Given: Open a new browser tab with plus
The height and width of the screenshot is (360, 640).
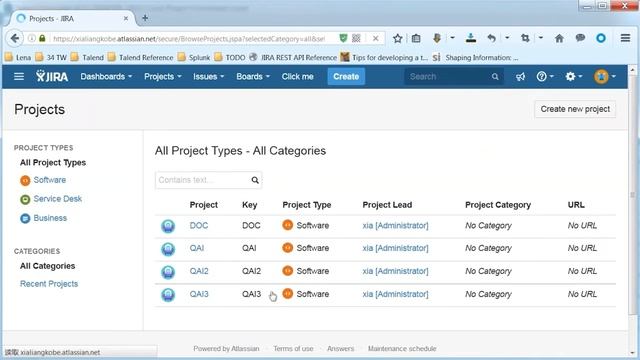Looking at the screenshot, I should (x=145, y=18).
